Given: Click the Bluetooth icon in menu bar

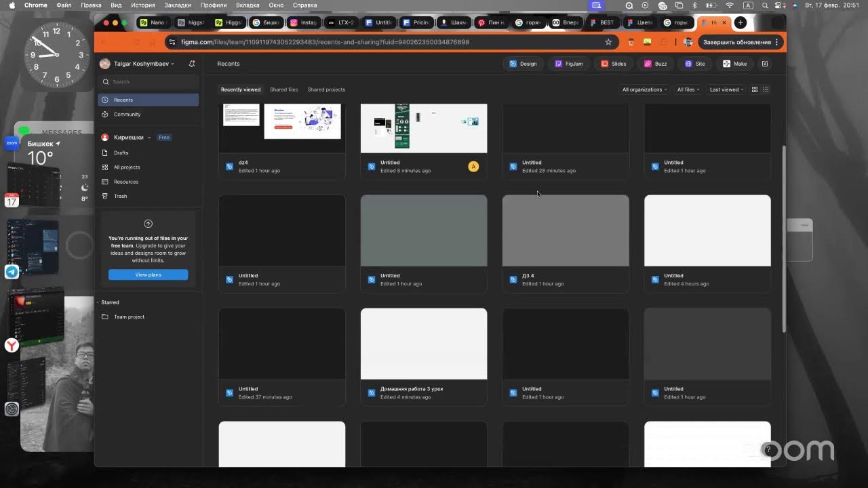Looking at the screenshot, I should click(x=695, y=5).
